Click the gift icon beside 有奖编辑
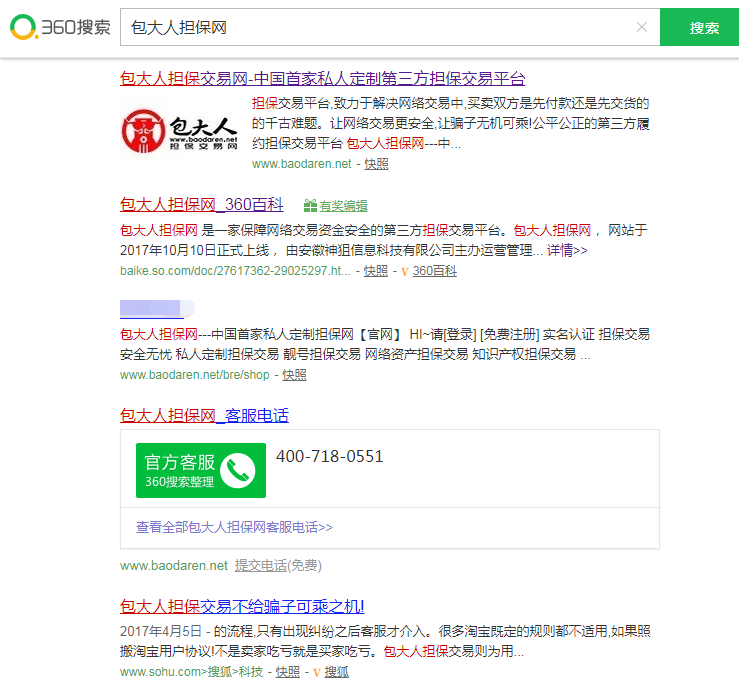This screenshot has width=739, height=691. [310, 206]
